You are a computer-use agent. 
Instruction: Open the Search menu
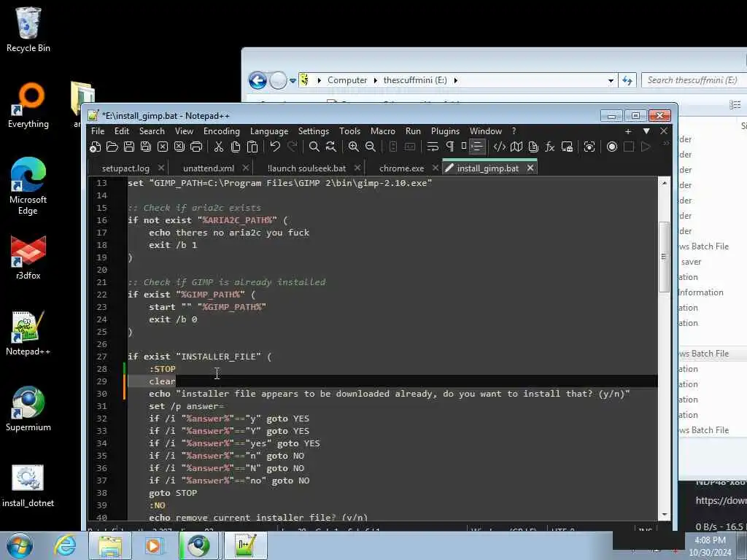point(152,131)
